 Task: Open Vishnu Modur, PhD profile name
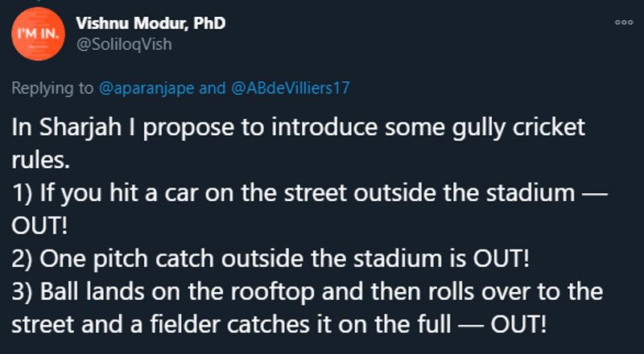coord(151,23)
